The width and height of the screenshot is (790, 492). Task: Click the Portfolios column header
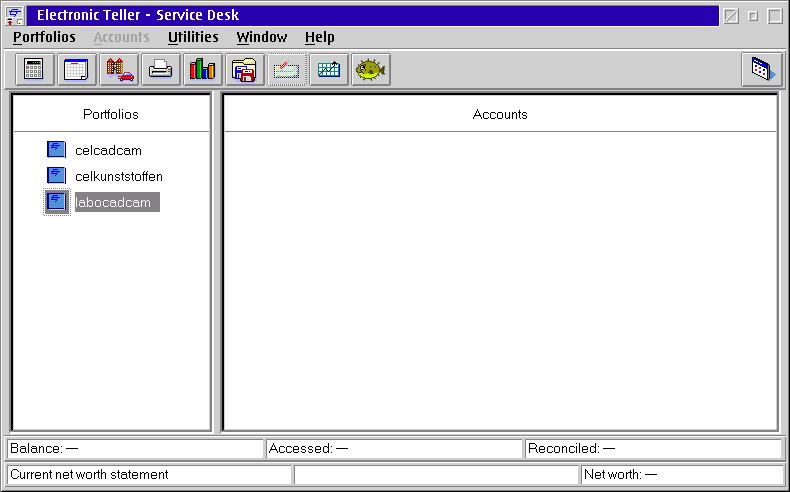[111, 114]
